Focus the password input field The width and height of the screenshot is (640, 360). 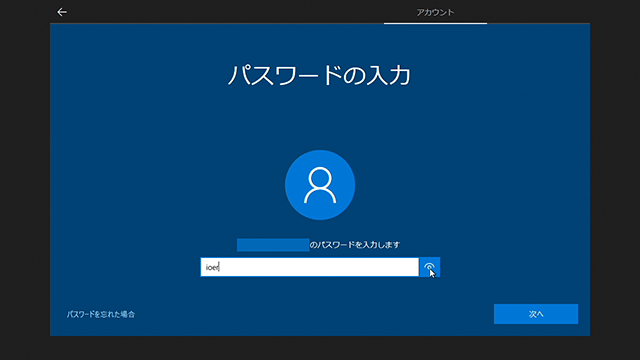coord(309,267)
